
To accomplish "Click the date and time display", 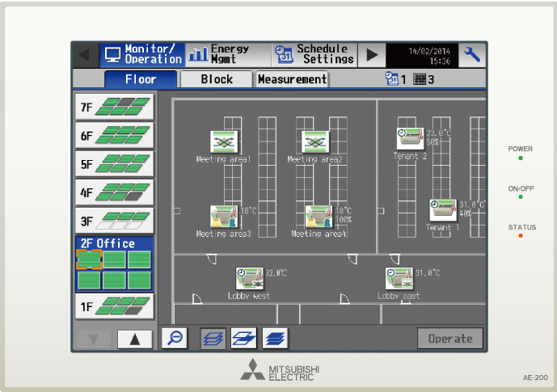I will pos(422,56).
